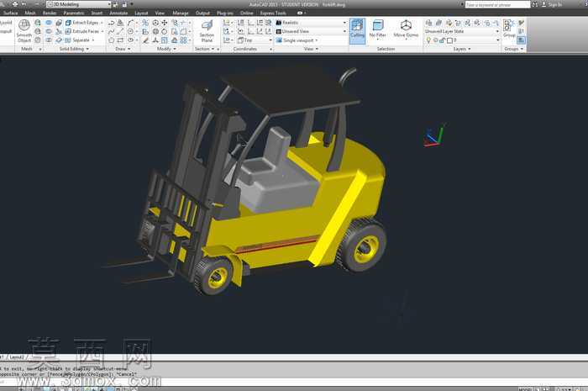Expand the Layers panel title

point(462,49)
